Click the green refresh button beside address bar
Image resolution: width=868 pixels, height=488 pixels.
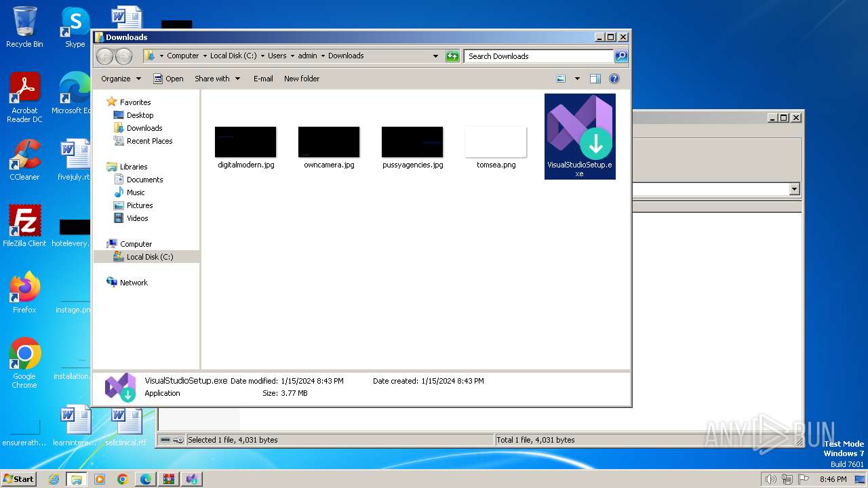[452, 56]
